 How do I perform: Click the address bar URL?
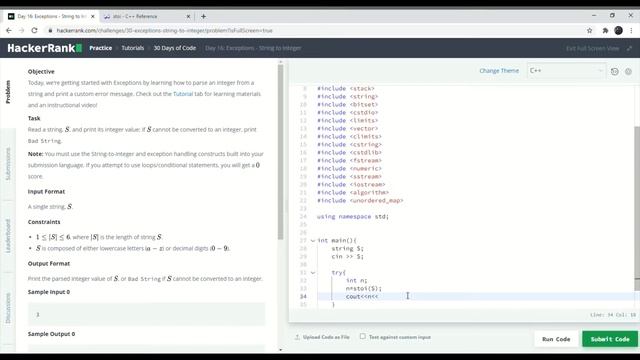(164, 31)
